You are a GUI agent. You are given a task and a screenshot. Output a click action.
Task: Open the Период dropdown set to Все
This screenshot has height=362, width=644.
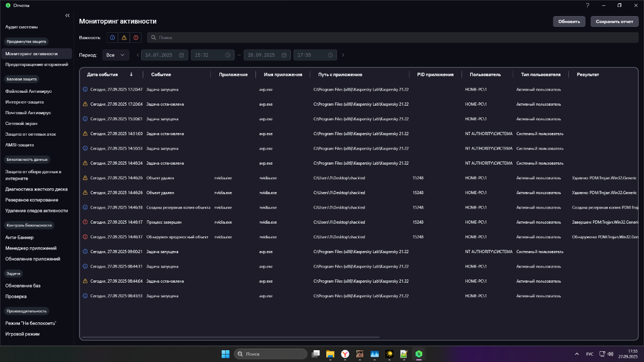116,55
